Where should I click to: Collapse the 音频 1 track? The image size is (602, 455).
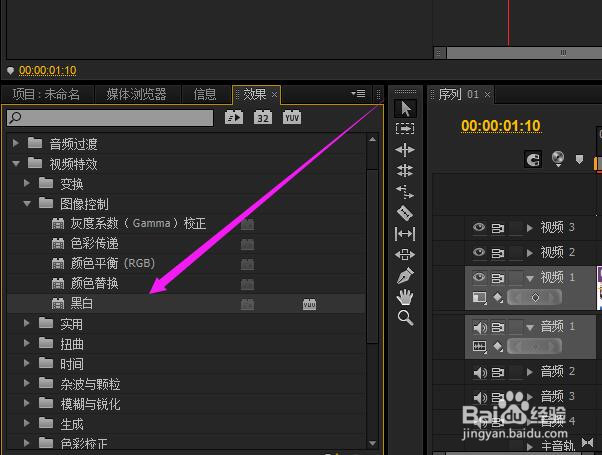(530, 328)
